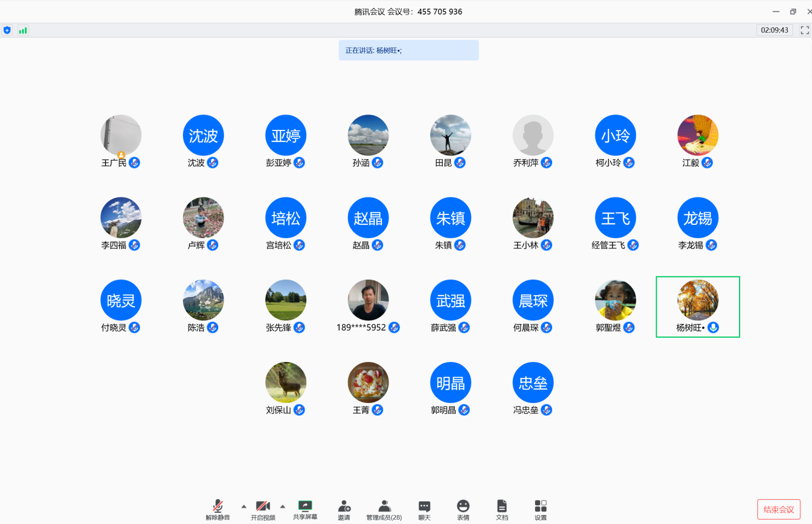Click 王广民's avatar
Viewport: 812px width, 524px height.
coord(121,135)
